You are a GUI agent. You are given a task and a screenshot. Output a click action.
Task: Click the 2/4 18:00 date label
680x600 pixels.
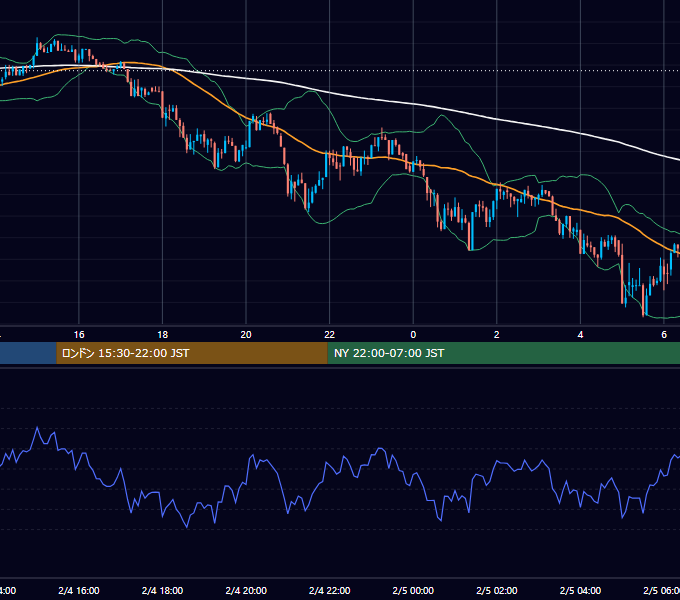click(x=162, y=590)
